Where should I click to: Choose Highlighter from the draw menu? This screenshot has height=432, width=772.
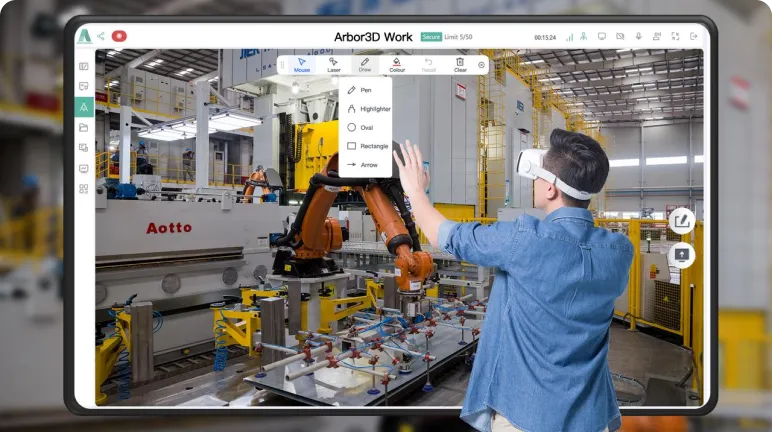(x=369, y=109)
